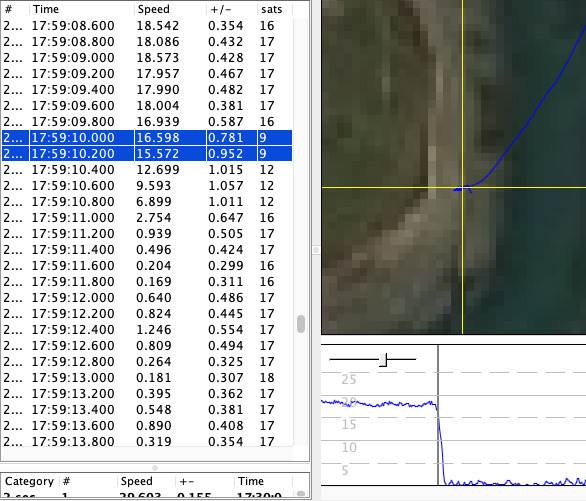Select the row with time 17:59:13.800
Image resolution: width=586 pixels, height=501 pixels.
click(x=147, y=442)
